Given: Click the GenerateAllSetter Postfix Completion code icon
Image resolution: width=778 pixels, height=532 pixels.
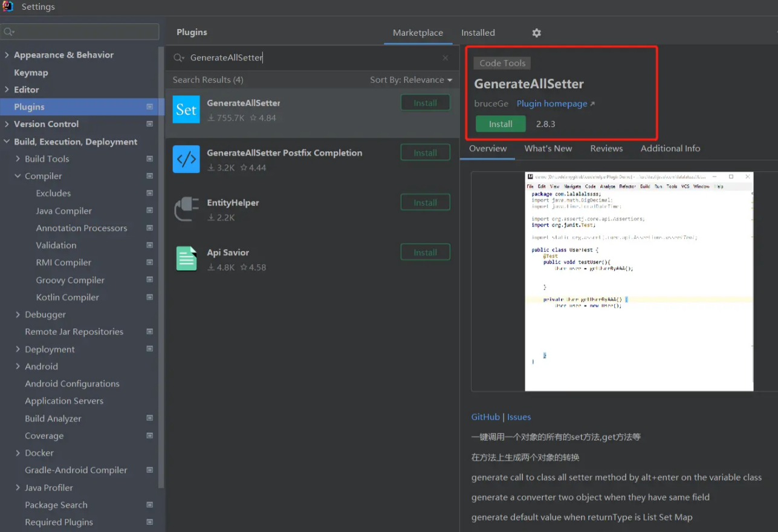Looking at the screenshot, I should pyautogui.click(x=186, y=159).
